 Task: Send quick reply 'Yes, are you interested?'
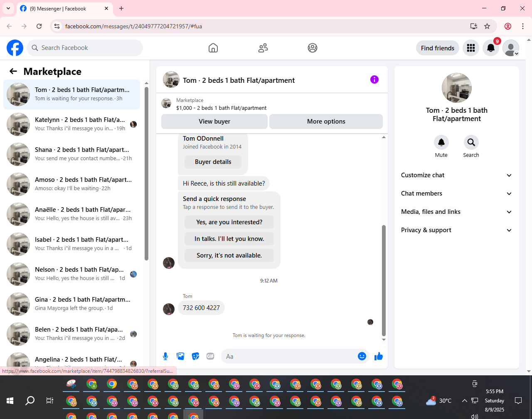229,222
